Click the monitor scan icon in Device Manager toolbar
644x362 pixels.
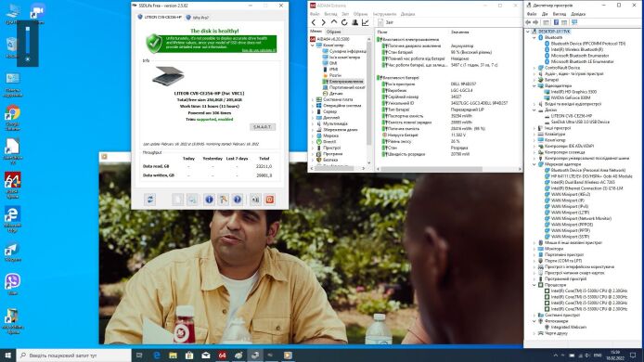[x=574, y=22]
